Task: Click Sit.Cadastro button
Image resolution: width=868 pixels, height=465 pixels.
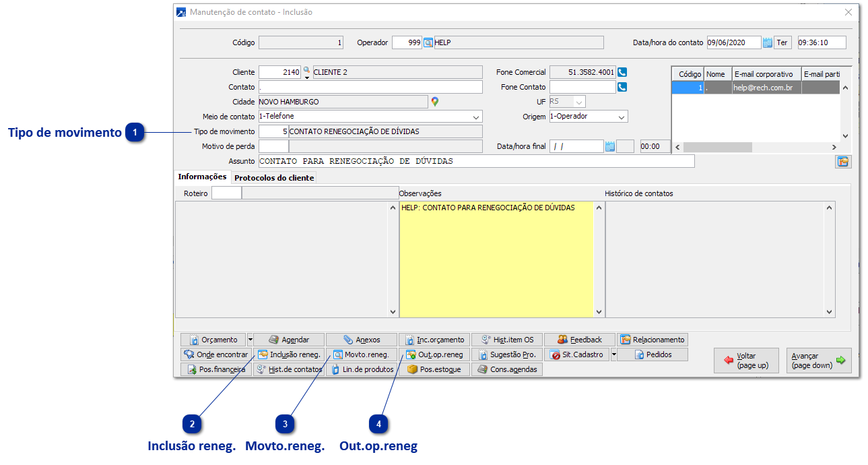Action: point(577,354)
